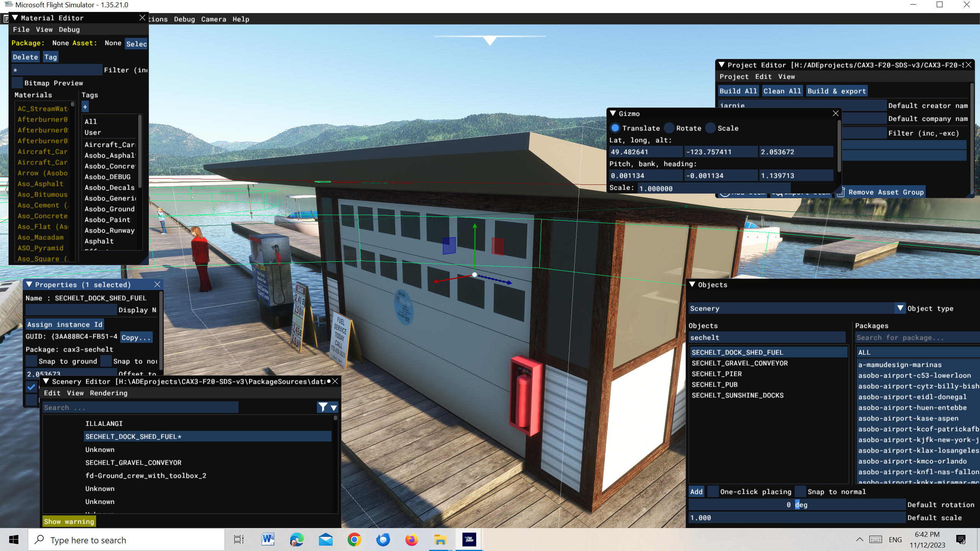
Task: Launch Google Chrome from the taskbar
Action: 354,540
